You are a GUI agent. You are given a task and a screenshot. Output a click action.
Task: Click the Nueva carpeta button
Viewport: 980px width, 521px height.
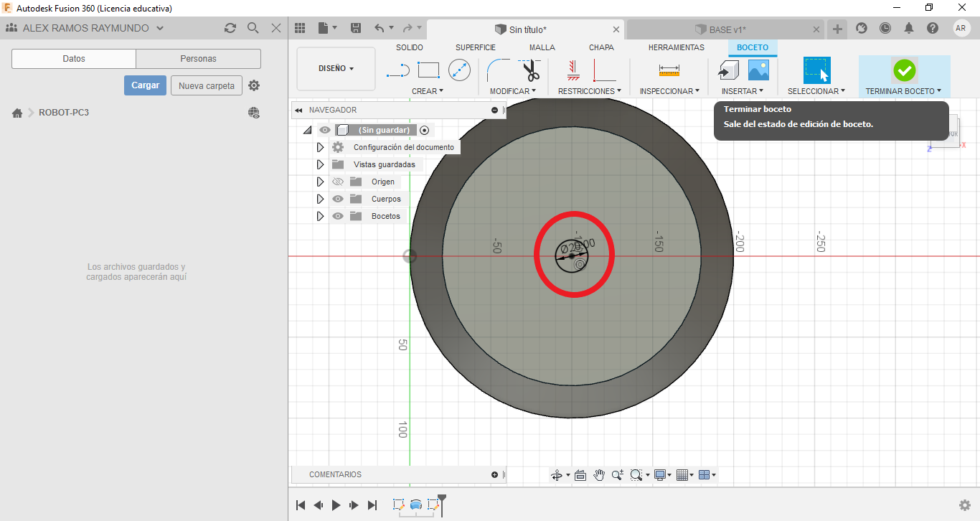[x=206, y=85]
